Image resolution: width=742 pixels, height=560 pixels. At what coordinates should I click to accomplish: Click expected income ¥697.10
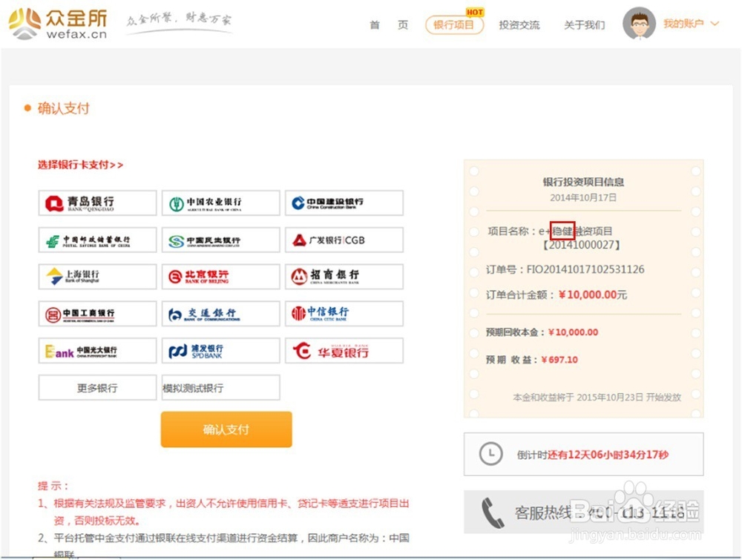coord(559,360)
